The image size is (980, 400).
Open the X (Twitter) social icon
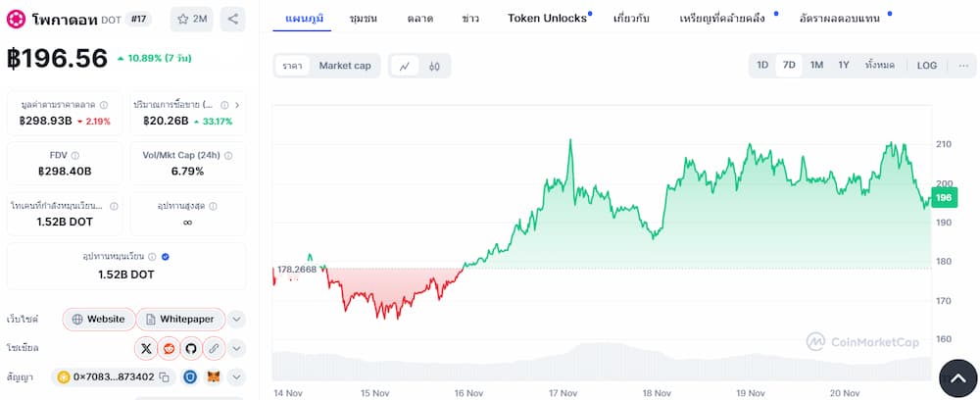point(146,348)
